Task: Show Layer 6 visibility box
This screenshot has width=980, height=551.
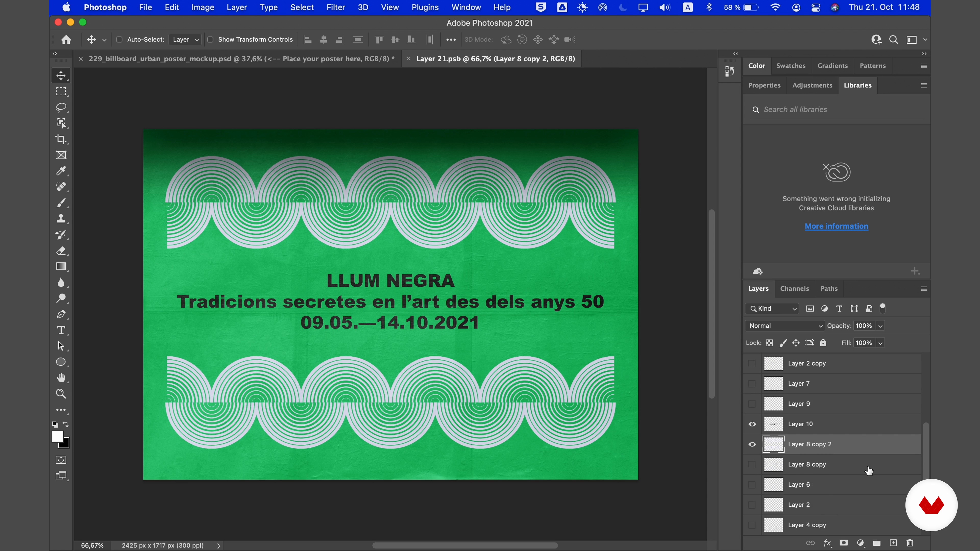Action: [752, 485]
